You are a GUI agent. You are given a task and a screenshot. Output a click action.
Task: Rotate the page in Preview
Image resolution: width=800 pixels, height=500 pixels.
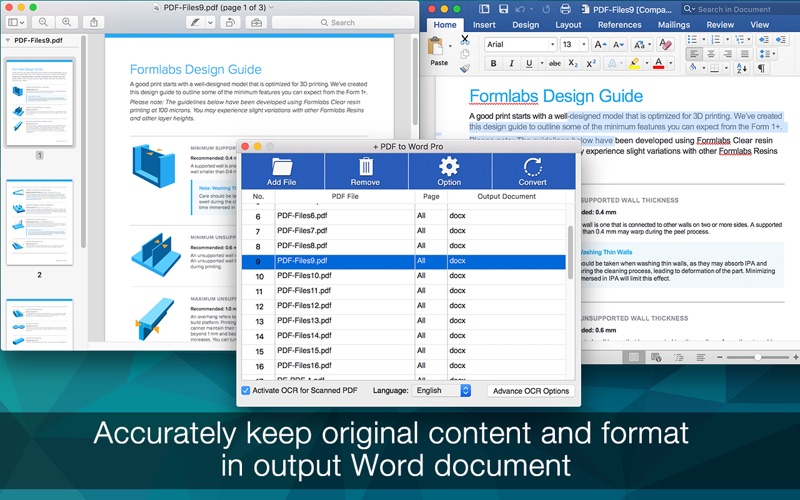pos(231,22)
